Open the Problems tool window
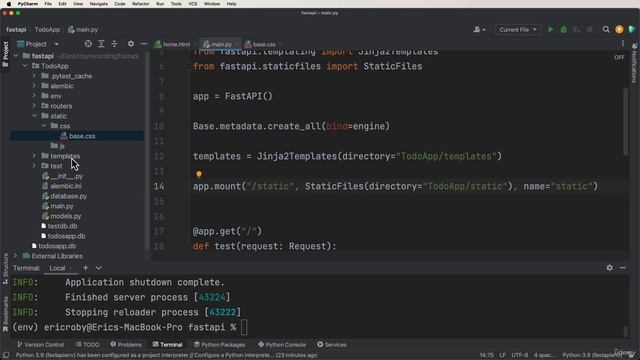Image resolution: width=640 pixels, height=360 pixels. (126, 344)
